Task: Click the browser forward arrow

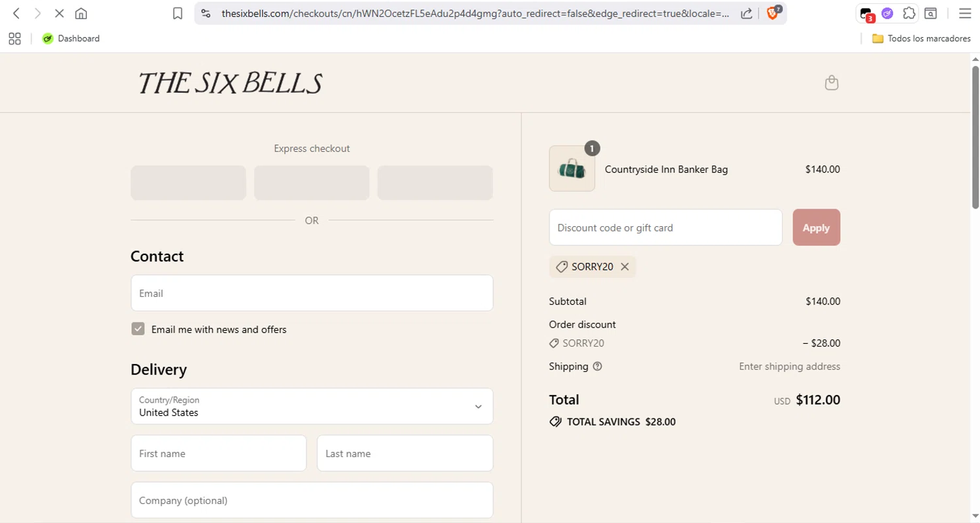Action: [37, 13]
